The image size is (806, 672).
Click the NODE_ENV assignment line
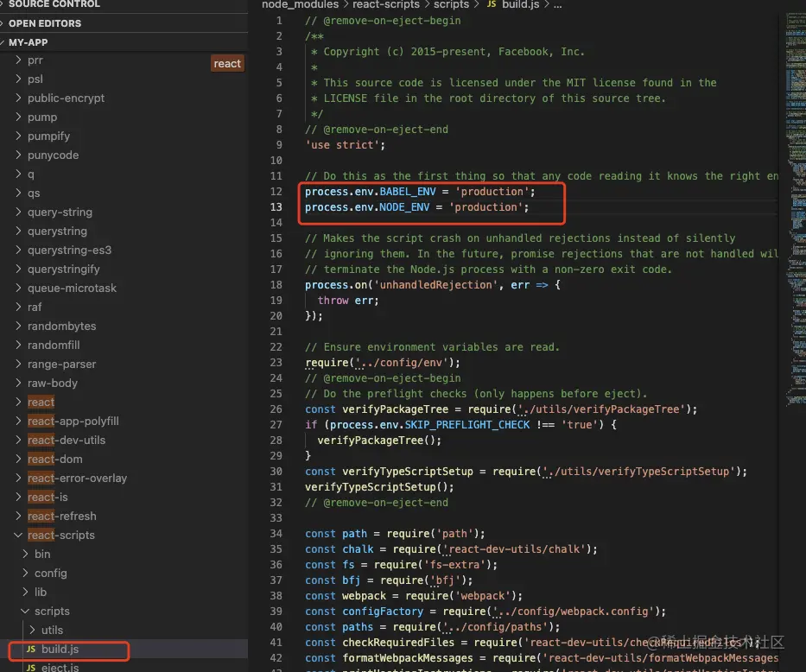tap(417, 206)
